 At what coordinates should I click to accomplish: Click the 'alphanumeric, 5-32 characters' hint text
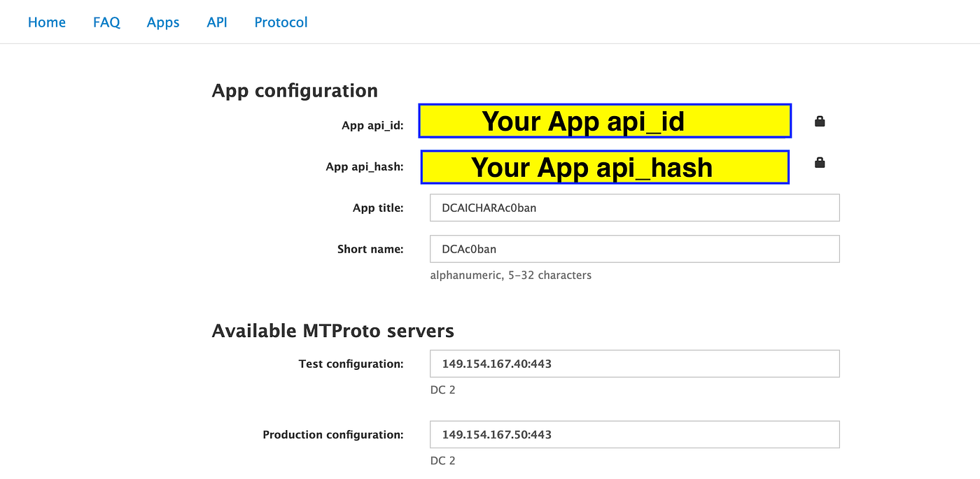coord(511,276)
